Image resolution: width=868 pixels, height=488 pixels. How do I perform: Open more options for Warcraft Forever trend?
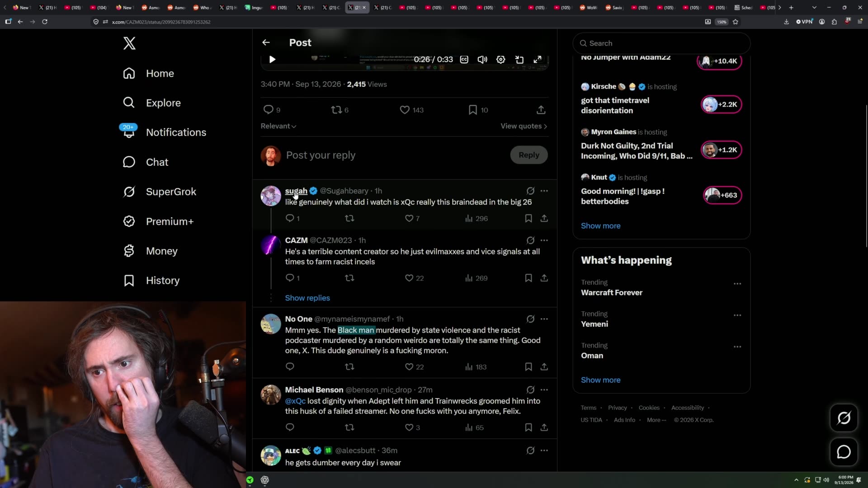coord(737,284)
